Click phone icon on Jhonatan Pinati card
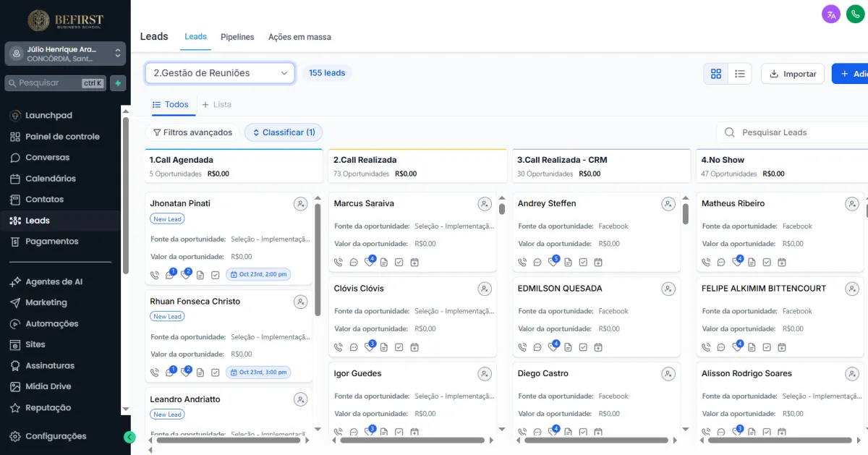The image size is (868, 455). tap(154, 275)
